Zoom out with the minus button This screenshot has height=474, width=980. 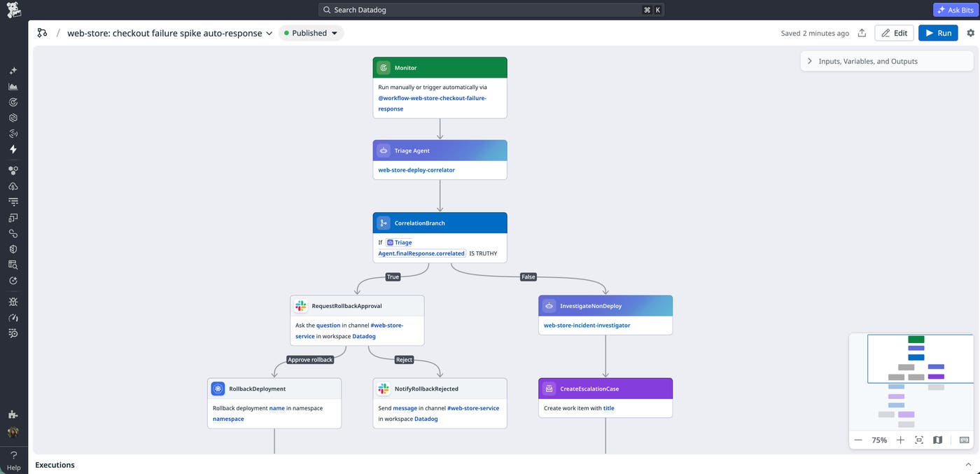pyautogui.click(x=858, y=440)
